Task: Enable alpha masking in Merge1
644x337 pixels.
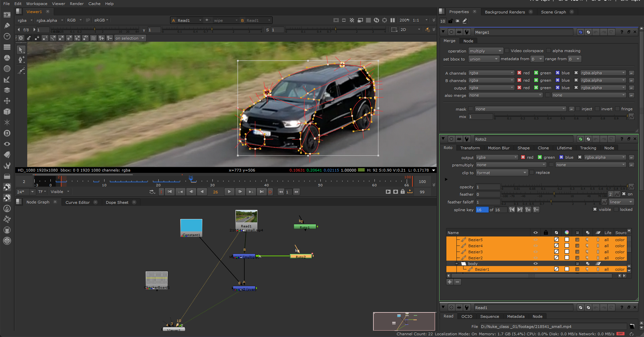Action: click(x=548, y=50)
